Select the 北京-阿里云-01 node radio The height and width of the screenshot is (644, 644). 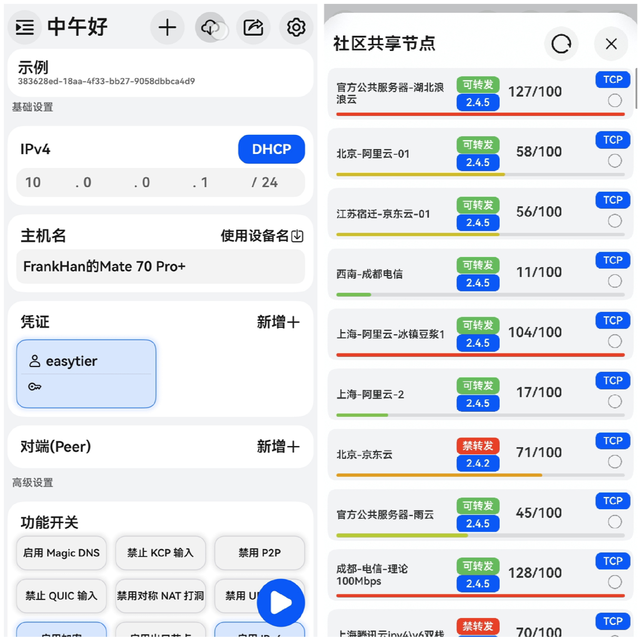coord(615,161)
